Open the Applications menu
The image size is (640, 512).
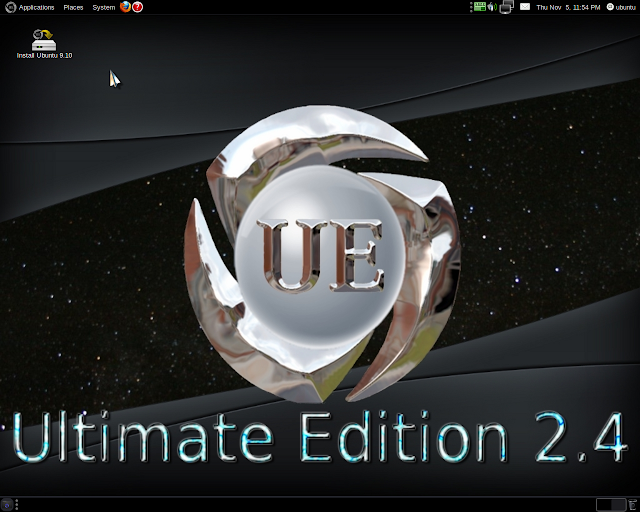[36, 7]
